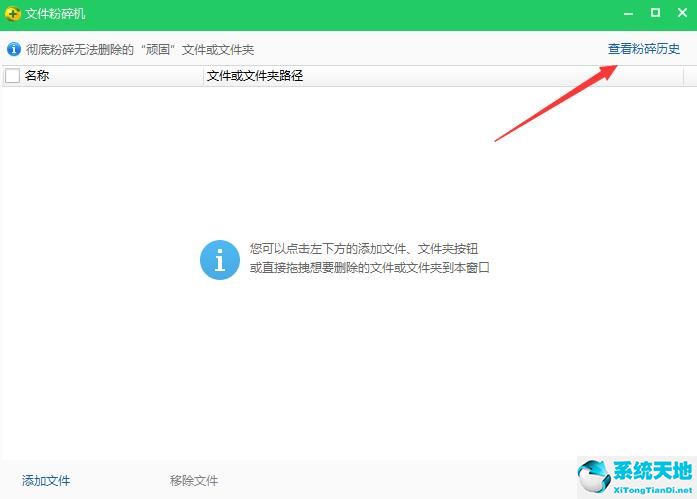Minimize the 文件粉碎机 window
Screen dimensions: 697x499
pos(628,13)
